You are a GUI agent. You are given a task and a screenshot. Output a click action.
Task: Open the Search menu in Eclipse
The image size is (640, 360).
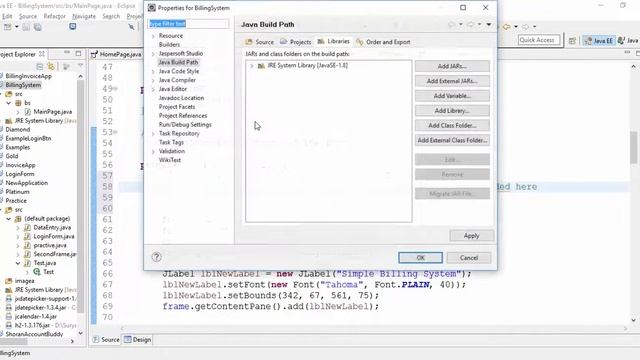tap(111, 16)
